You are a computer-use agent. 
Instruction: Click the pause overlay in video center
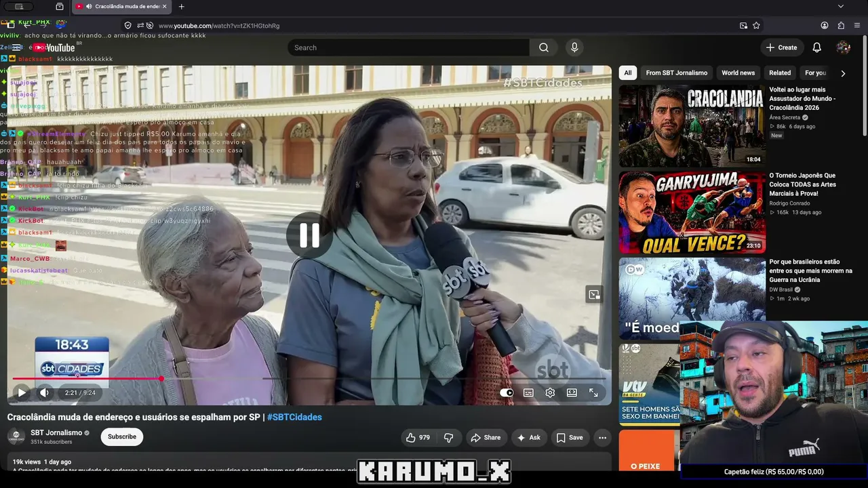tap(309, 235)
